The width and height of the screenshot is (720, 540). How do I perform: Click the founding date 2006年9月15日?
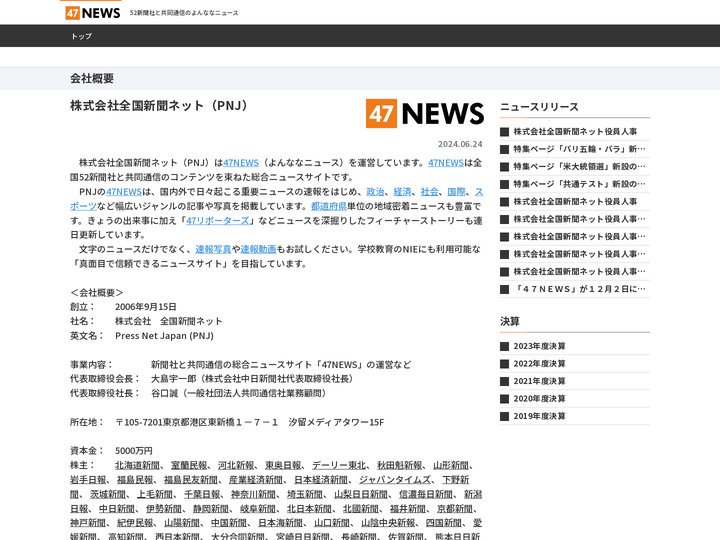[x=146, y=307]
